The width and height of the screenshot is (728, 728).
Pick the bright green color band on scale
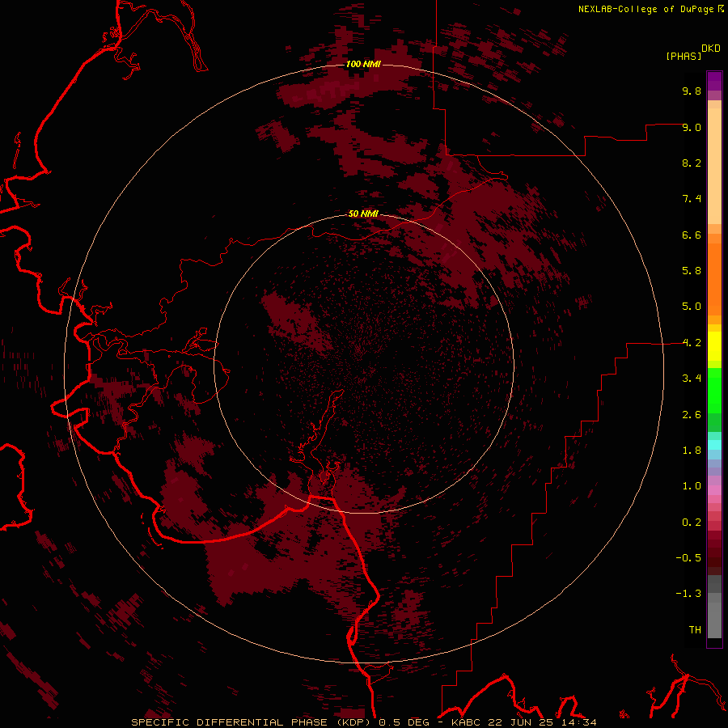pos(714,391)
